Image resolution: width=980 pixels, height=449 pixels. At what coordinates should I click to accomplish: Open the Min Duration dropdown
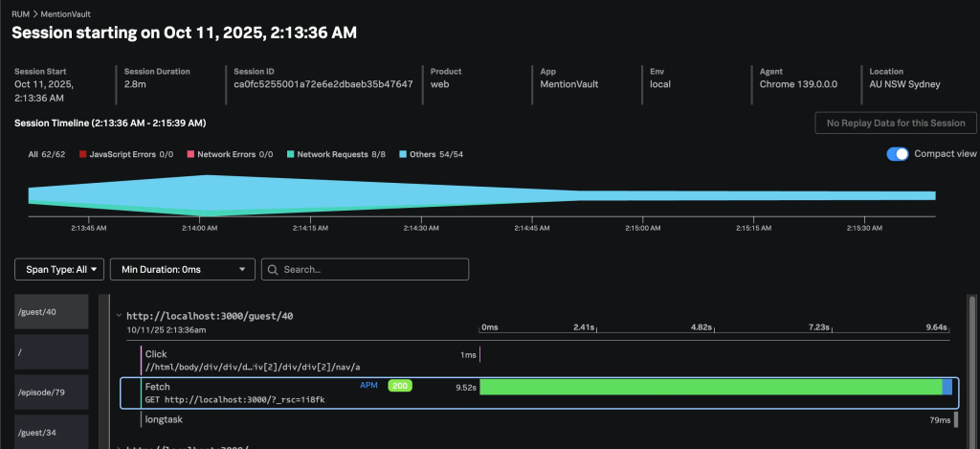[x=183, y=270]
